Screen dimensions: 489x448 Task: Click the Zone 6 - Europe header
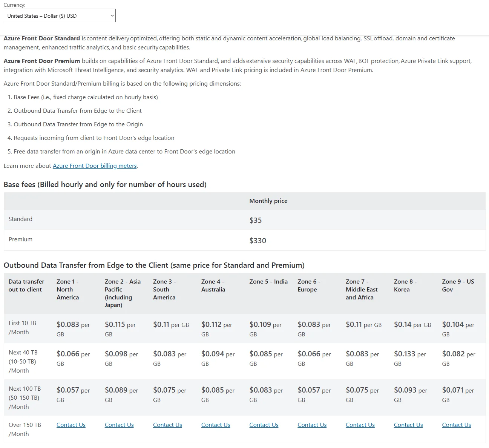coord(309,285)
